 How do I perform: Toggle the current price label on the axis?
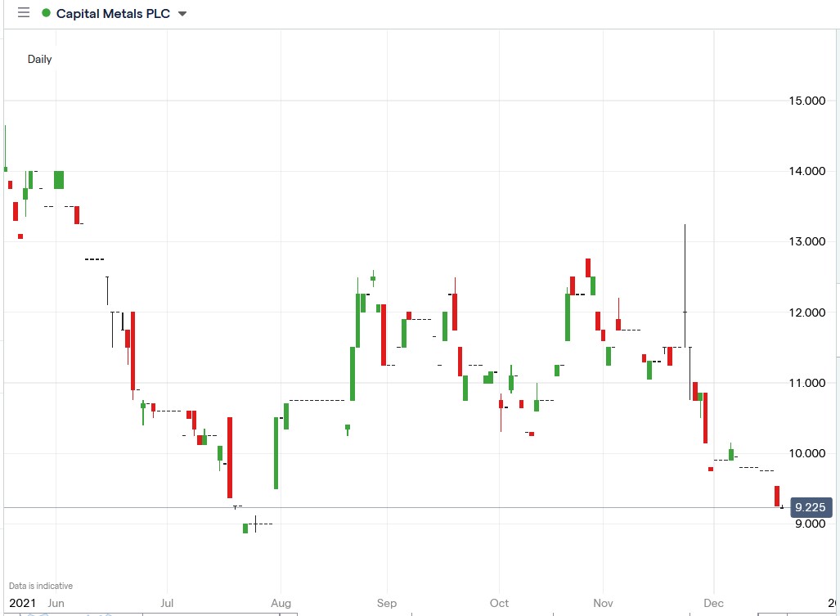tap(809, 507)
